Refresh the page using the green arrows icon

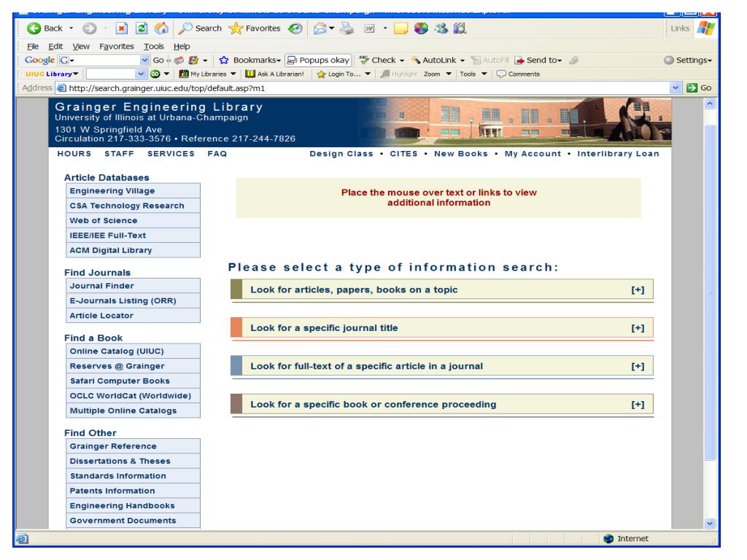tap(142, 28)
